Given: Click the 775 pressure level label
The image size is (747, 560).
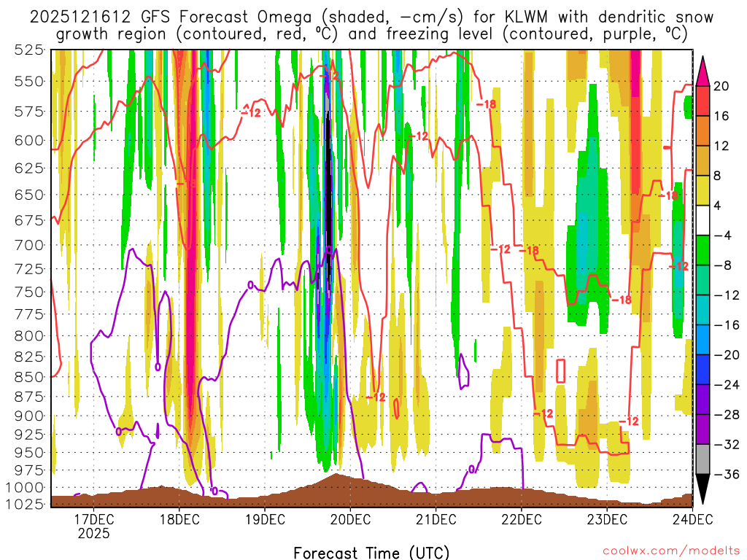Looking at the screenshot, I should (x=28, y=315).
